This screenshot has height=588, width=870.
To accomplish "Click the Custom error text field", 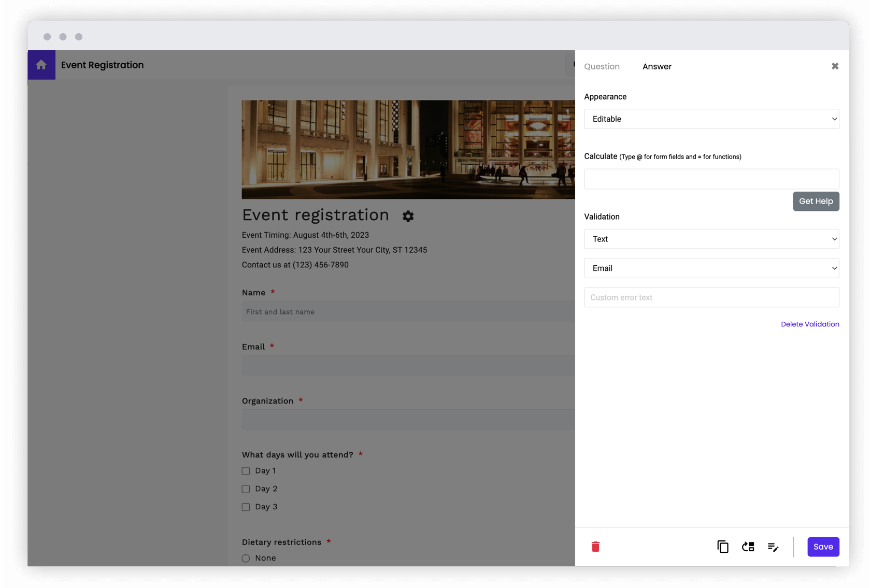I will pos(711,297).
